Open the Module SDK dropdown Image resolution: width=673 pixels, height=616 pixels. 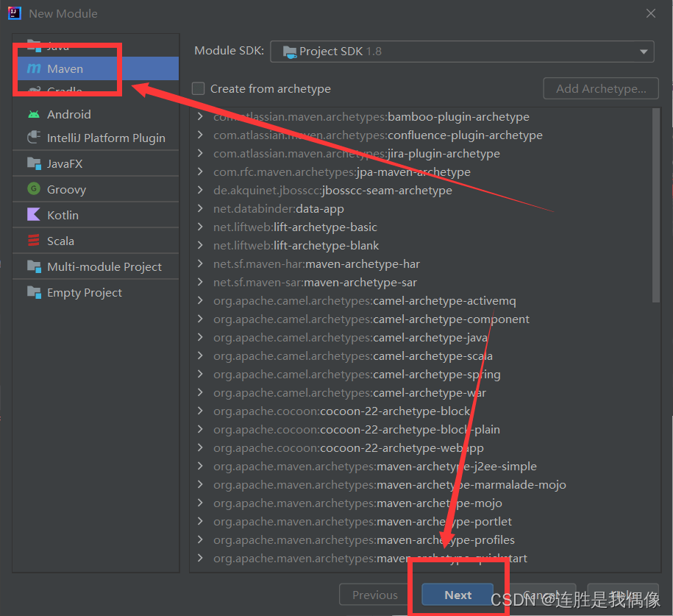[x=462, y=52]
